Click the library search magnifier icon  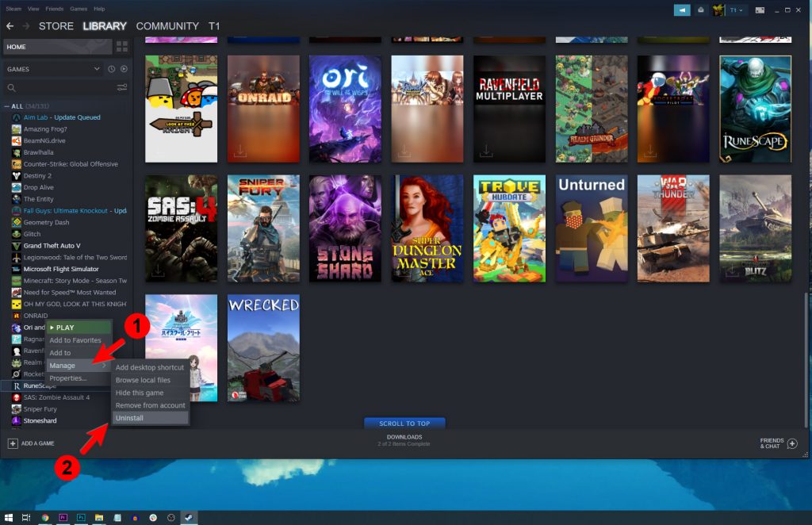tap(11, 87)
